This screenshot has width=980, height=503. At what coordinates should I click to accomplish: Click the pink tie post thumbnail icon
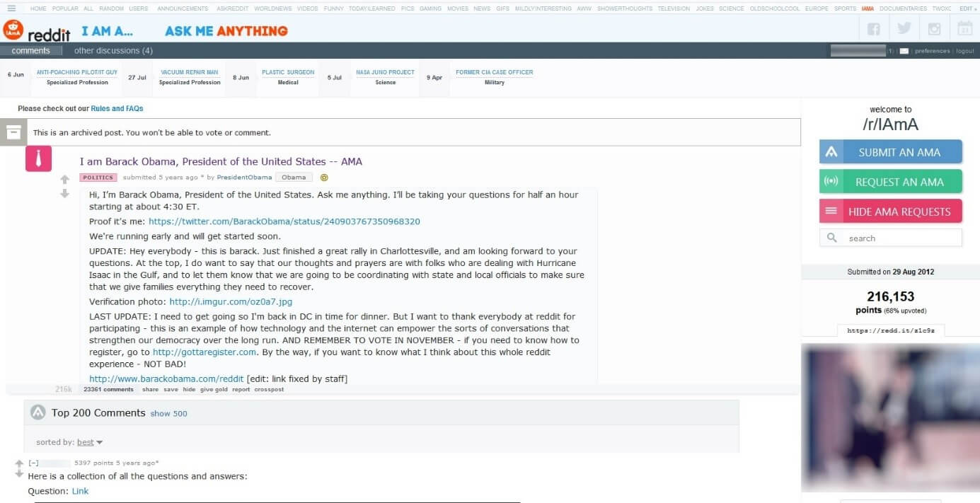click(x=38, y=159)
